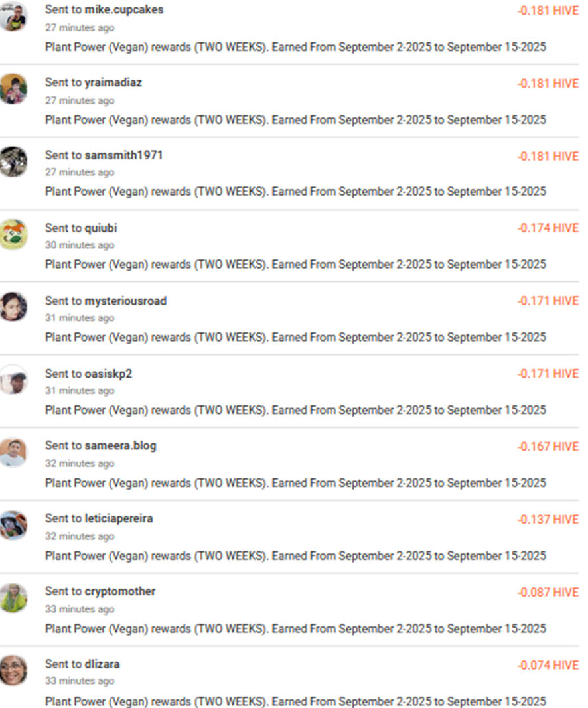Open yraimadiaz avatar image
The image size is (588, 708).
[13, 89]
